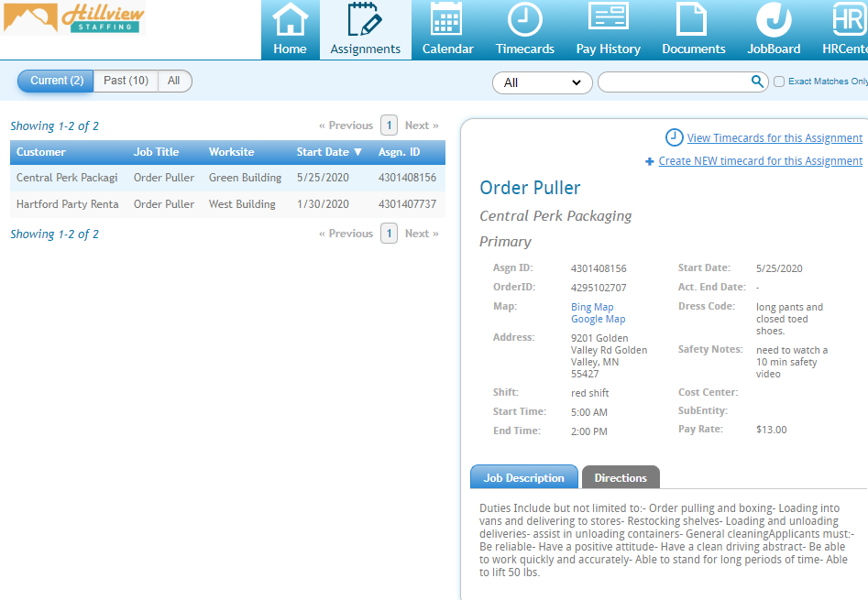
Task: Click Create NEW timecard for this Assignment
Action: click(x=760, y=161)
